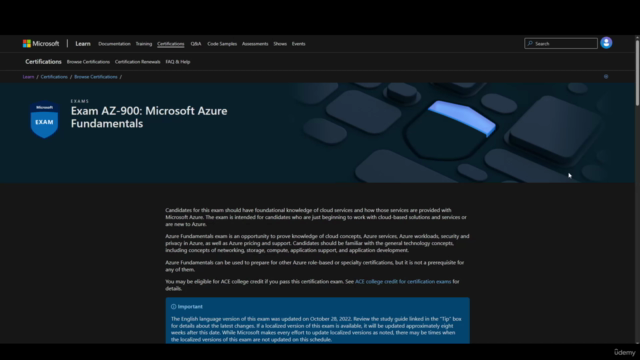This screenshot has width=640, height=360.
Task: Click the Learn breadcrumb link
Action: [x=28, y=77]
